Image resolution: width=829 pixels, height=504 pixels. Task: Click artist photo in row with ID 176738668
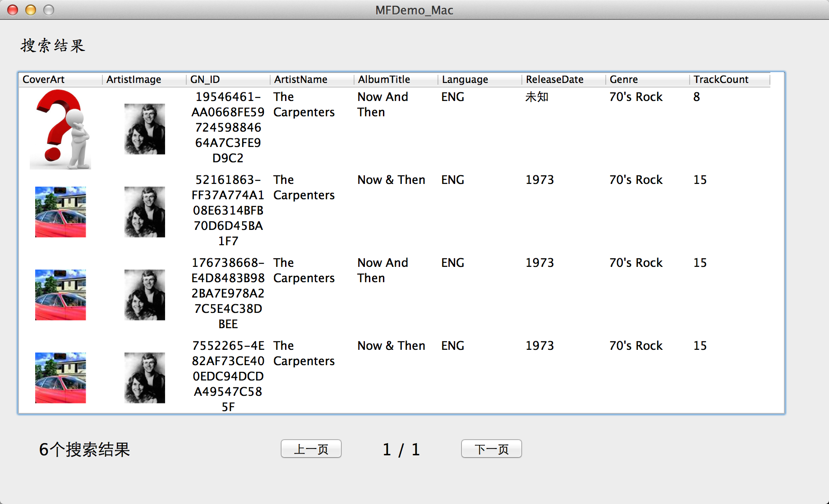(x=145, y=295)
